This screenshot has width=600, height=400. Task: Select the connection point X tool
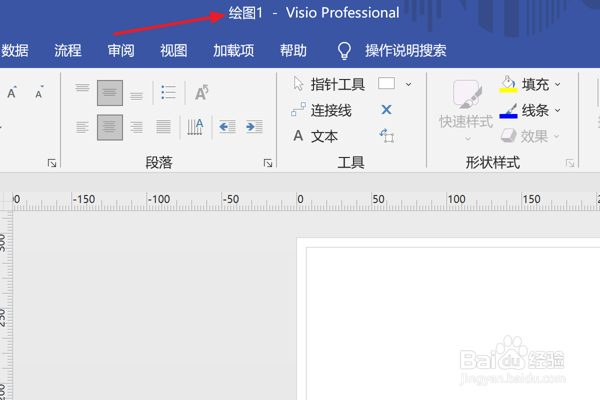tap(386, 110)
